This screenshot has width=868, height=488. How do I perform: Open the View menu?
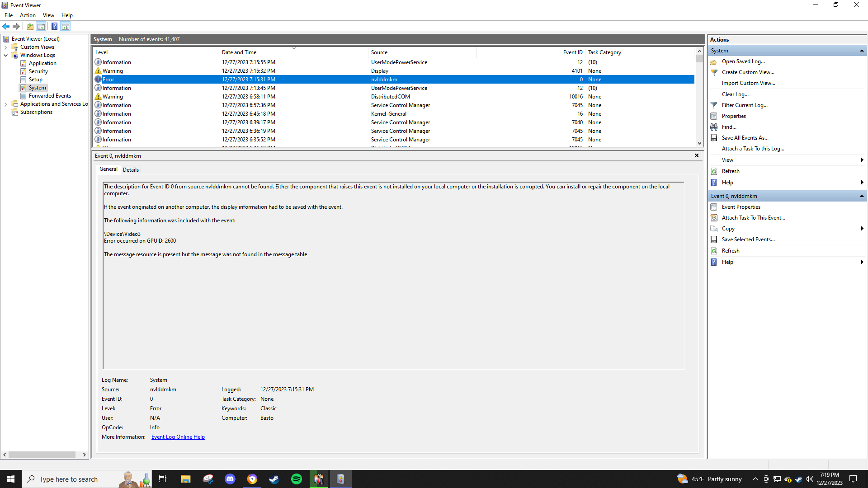pos(48,15)
